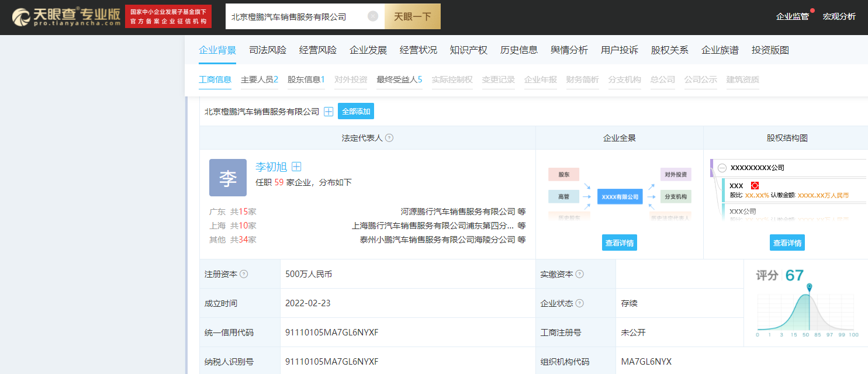This screenshot has height=374, width=868.
Task: Click 查看详情 under 企业全景
Action: 619,243
